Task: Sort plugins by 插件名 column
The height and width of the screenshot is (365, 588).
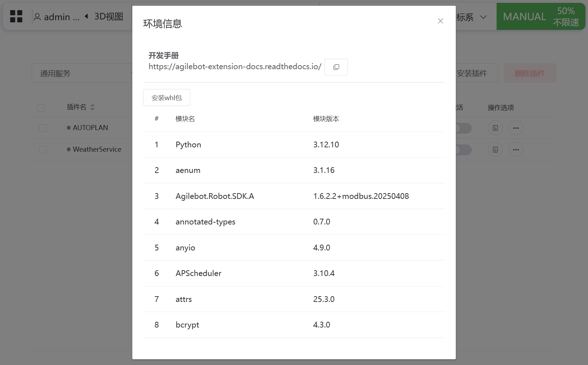Action: pos(92,107)
